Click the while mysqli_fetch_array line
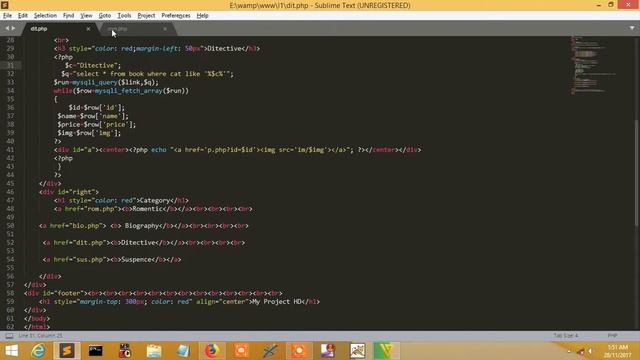This screenshot has width=640, height=360. click(121, 91)
